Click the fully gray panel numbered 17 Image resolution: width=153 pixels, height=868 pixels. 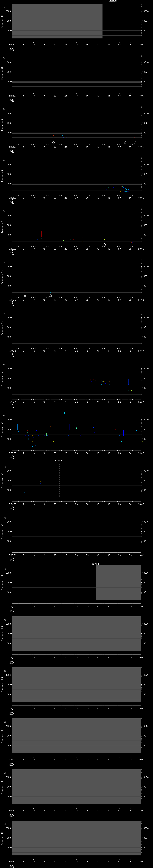76,838
